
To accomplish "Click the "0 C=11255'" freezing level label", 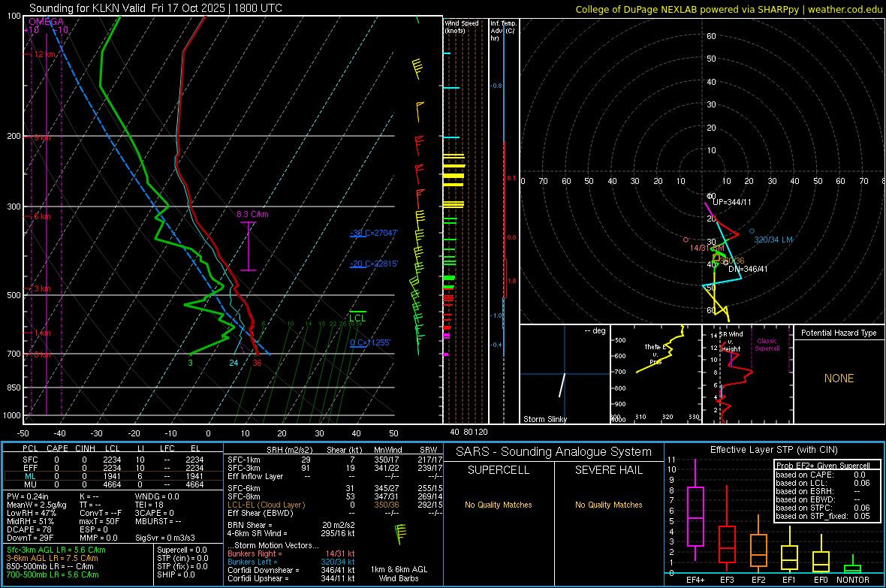I will (370, 342).
